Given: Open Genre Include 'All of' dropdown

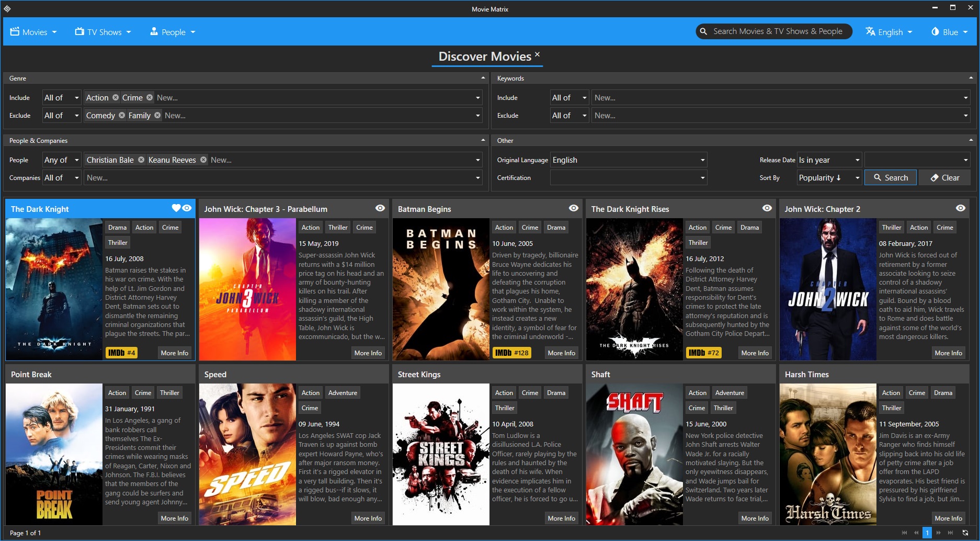Looking at the screenshot, I should pos(62,97).
